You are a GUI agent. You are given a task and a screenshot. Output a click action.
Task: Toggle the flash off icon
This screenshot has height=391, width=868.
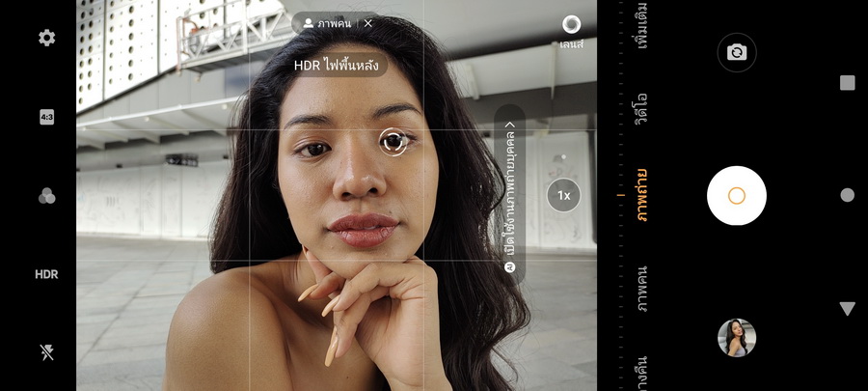tap(46, 352)
